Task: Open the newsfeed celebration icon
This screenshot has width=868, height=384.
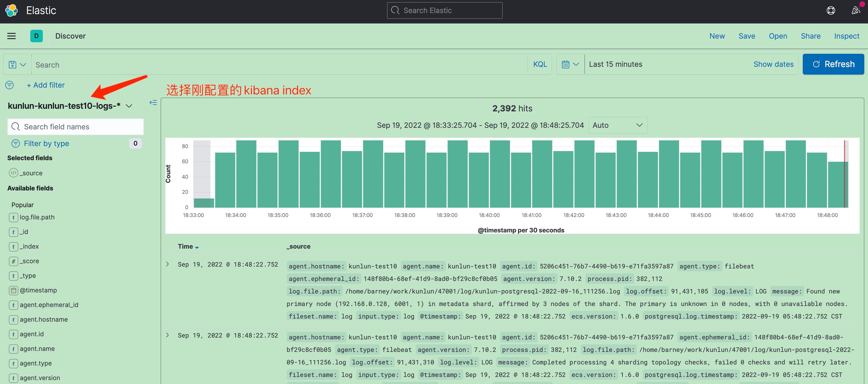Action: tap(855, 10)
